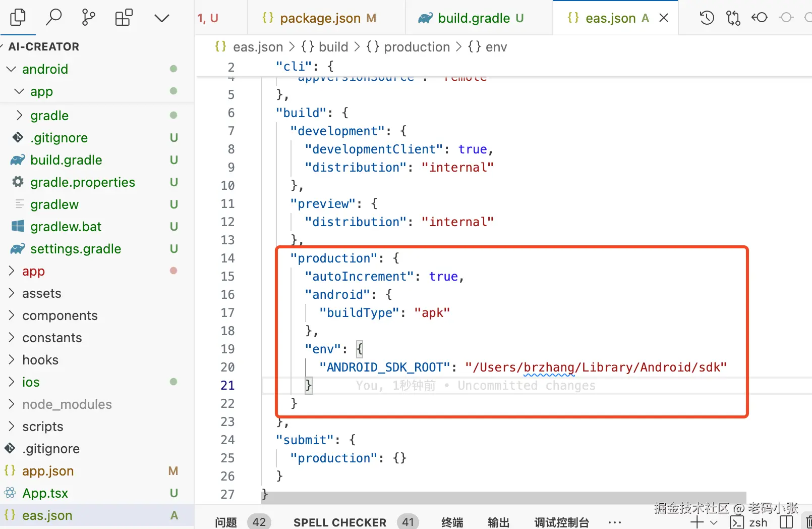
Task: Click the left-arrow navigation icon in editor toolbar
Action: (x=760, y=18)
